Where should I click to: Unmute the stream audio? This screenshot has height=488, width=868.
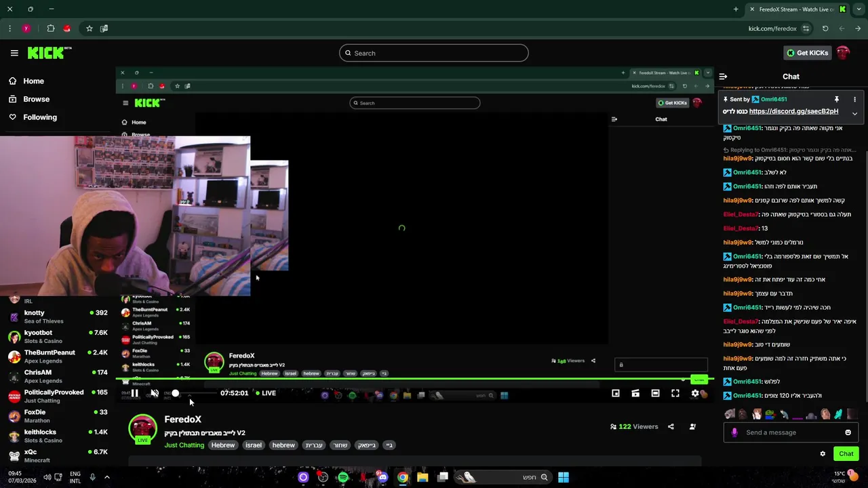155,393
